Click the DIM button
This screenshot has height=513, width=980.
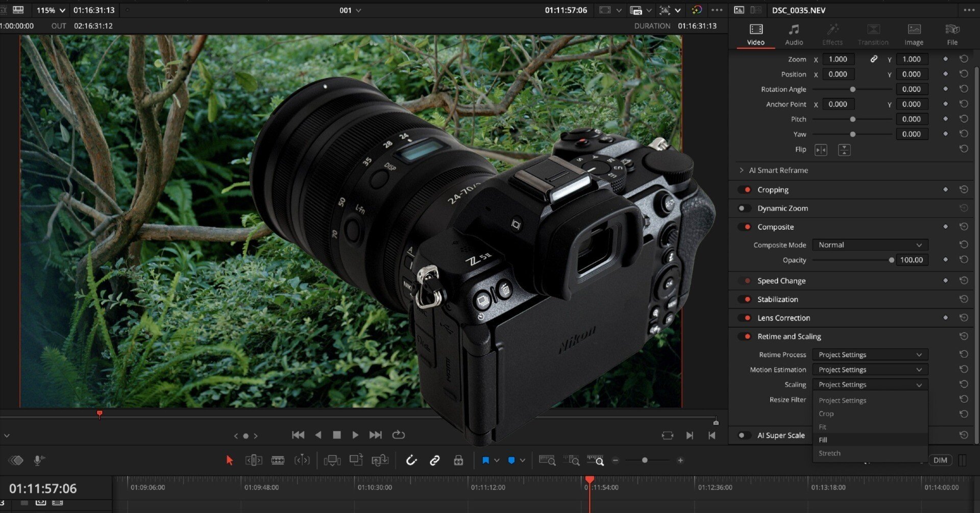(x=940, y=460)
